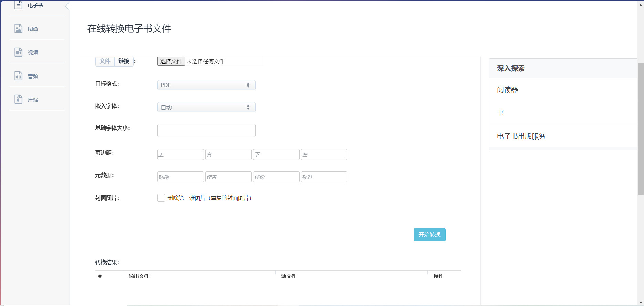Open the 嵌入字体 自动 dropdown

(206, 107)
